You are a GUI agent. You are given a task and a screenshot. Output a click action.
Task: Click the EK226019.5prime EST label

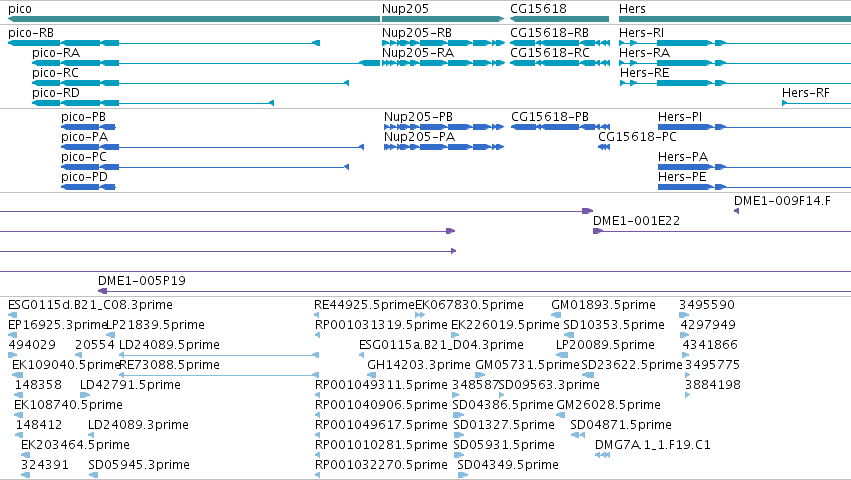pyautogui.click(x=505, y=325)
